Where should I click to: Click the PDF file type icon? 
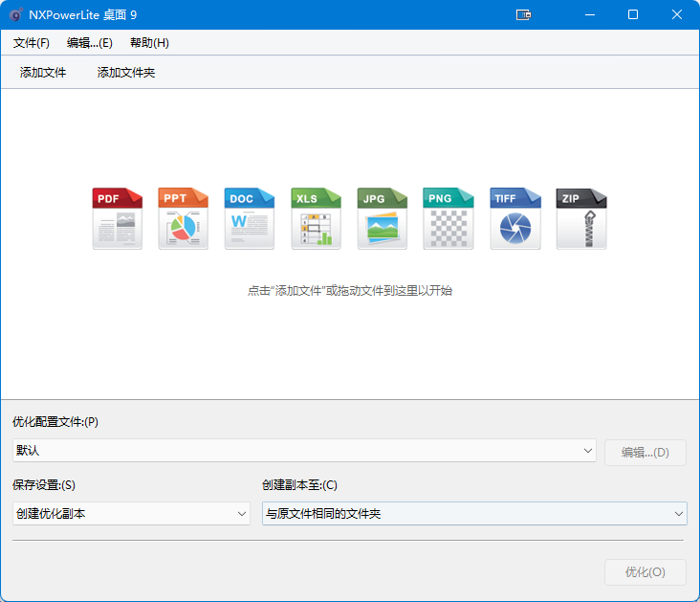point(117,218)
